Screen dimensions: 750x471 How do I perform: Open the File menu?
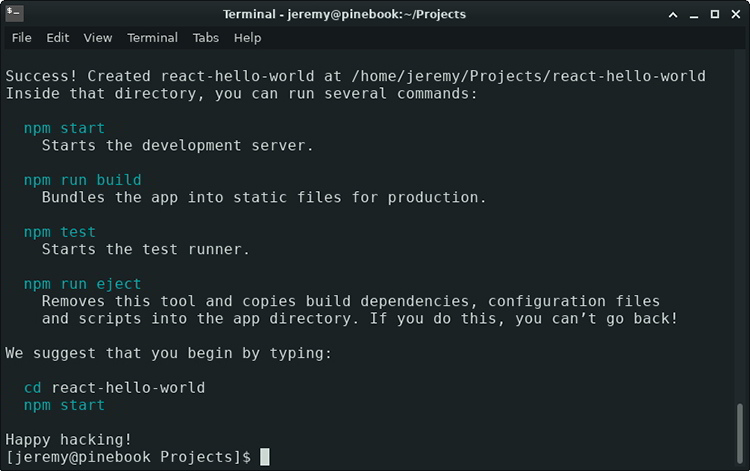(21, 38)
